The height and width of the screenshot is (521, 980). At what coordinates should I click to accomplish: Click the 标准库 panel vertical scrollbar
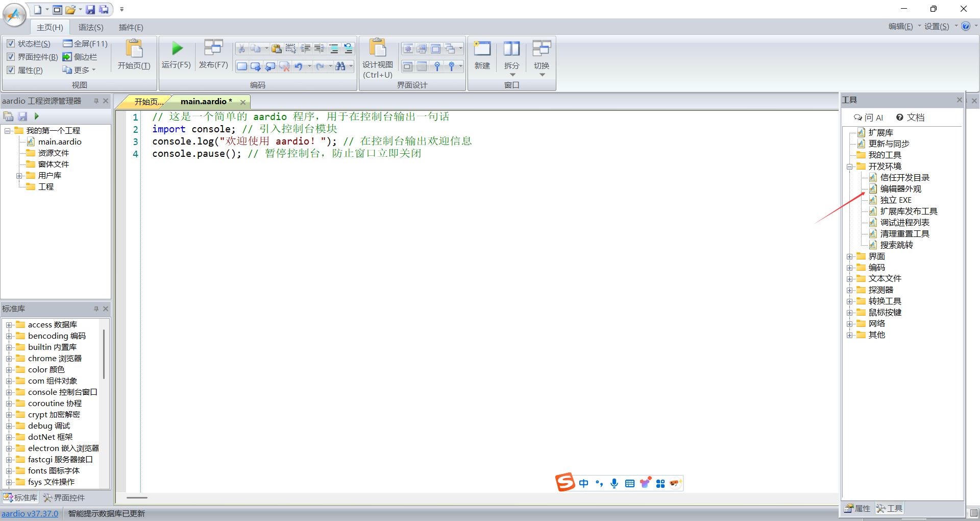pos(104,354)
